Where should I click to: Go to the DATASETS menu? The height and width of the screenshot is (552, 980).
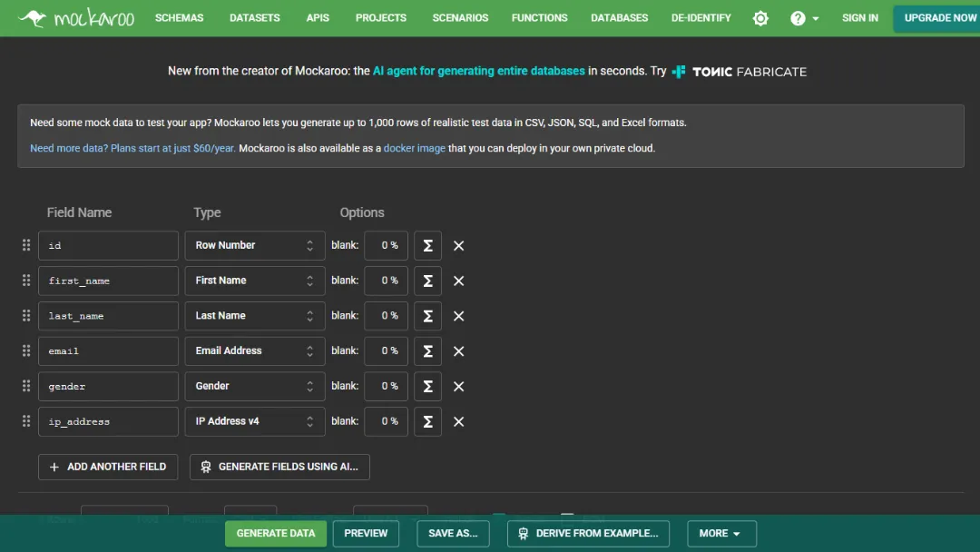(x=254, y=18)
